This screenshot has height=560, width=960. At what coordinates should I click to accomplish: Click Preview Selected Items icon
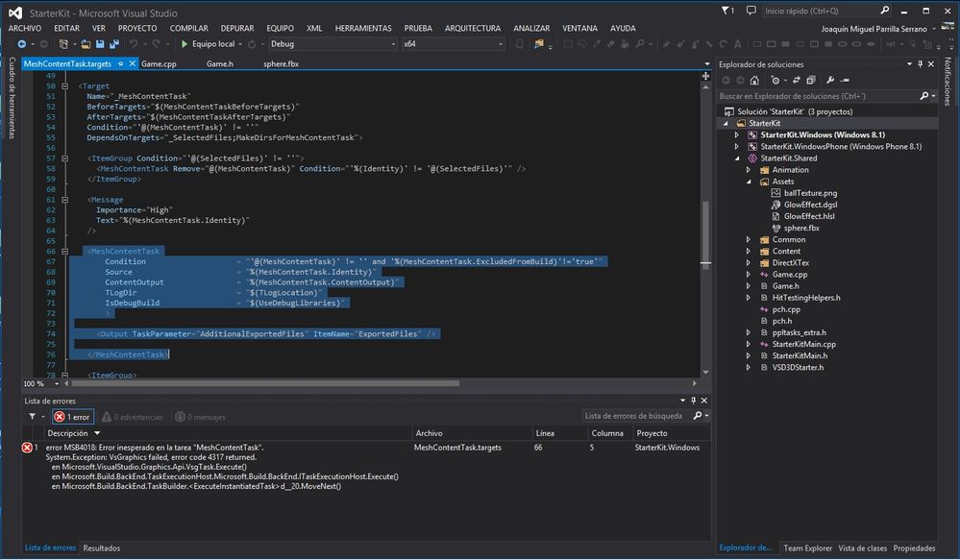[845, 80]
